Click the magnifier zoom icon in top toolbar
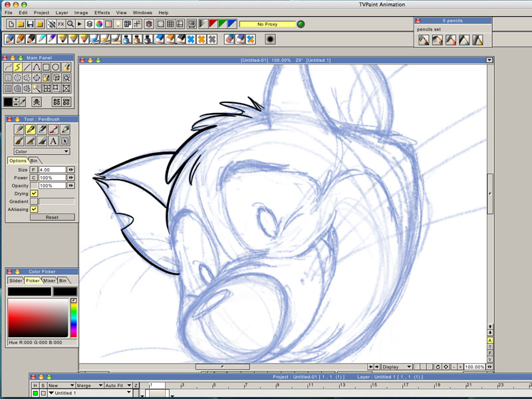The width and height of the screenshot is (532, 399). (70, 24)
